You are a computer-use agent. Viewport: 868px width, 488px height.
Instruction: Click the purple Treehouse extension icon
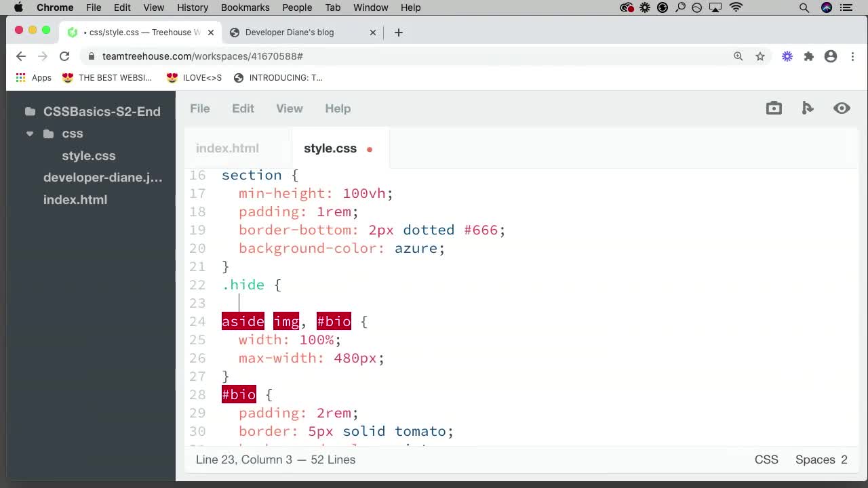(x=787, y=56)
